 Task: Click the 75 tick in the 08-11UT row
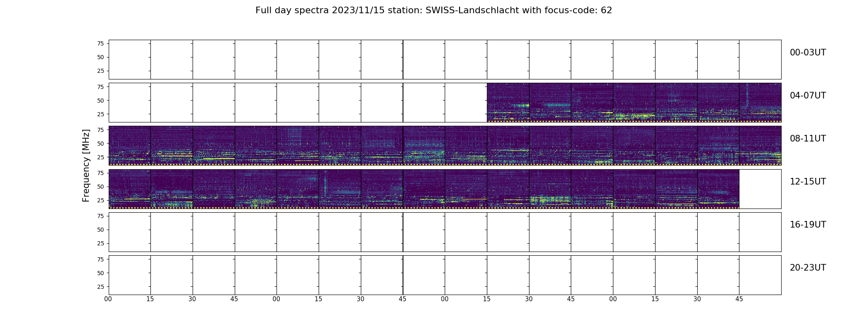pos(100,130)
